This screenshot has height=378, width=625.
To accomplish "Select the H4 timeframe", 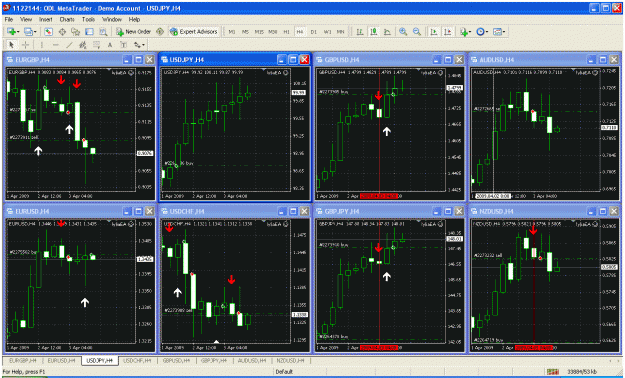I will click(x=300, y=32).
